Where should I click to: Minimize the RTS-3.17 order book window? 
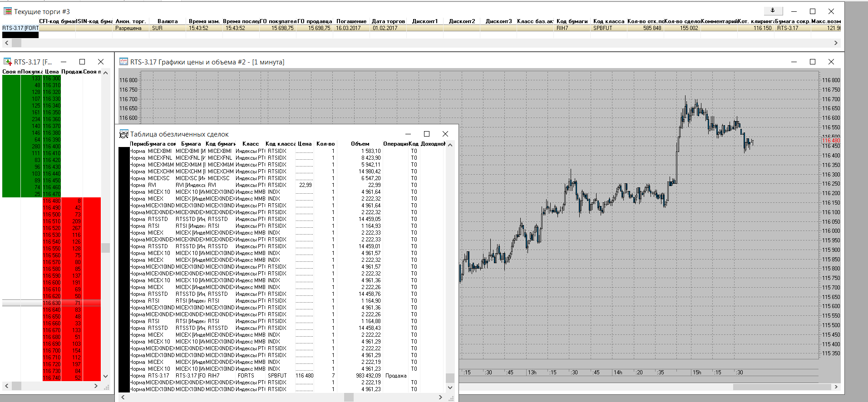64,62
